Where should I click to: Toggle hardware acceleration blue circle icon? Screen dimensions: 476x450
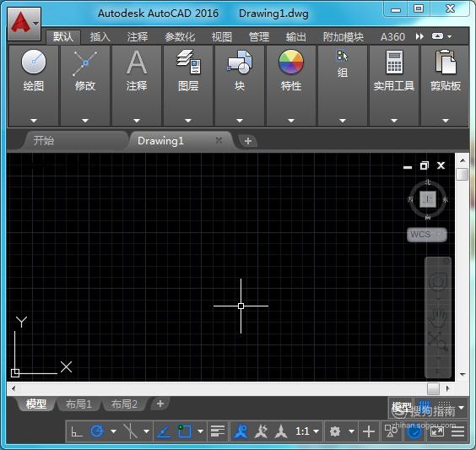click(414, 431)
